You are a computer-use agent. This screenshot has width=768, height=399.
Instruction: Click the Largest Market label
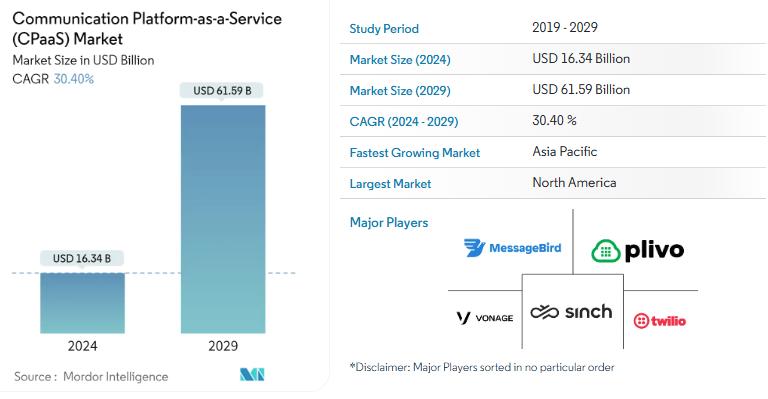pyautogui.click(x=390, y=184)
